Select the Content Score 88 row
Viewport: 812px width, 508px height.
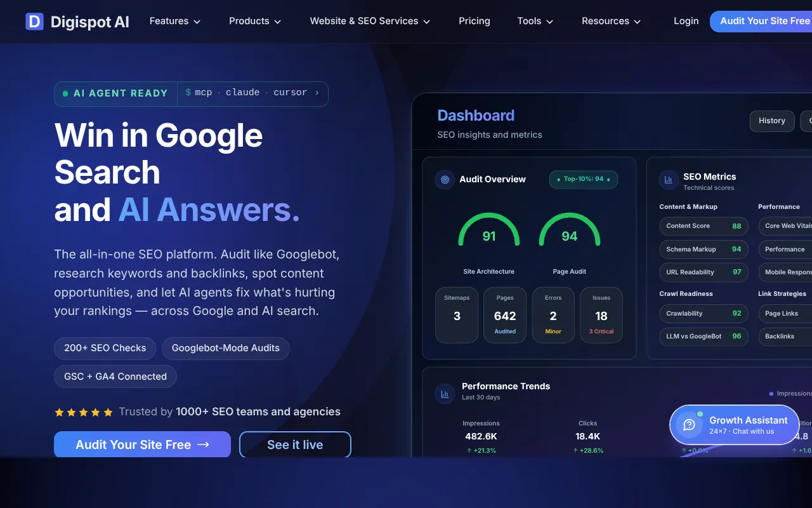704,226
